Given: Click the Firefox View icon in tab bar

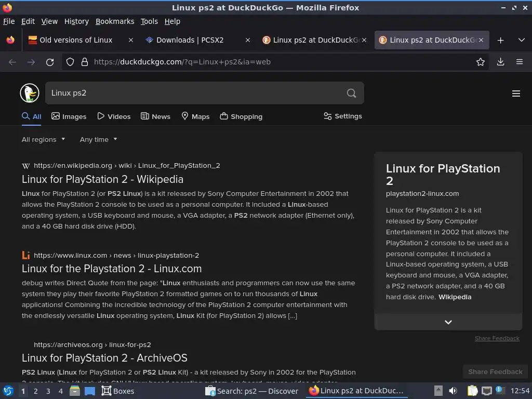Looking at the screenshot, I should click(x=10, y=40).
